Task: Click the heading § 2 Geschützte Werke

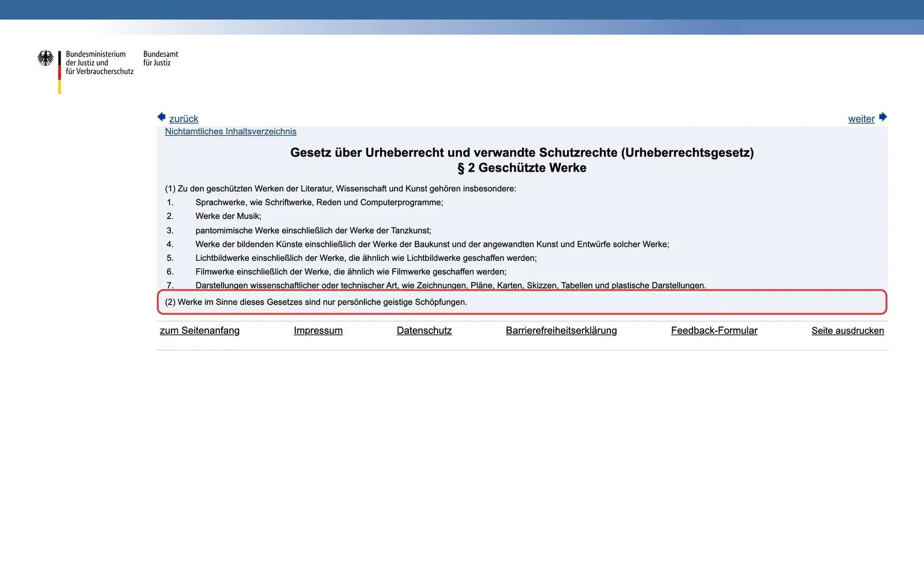Action: 522,168
